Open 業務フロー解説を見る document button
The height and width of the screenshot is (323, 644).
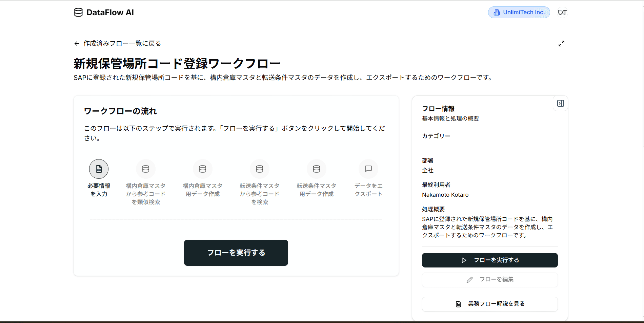(x=490, y=304)
